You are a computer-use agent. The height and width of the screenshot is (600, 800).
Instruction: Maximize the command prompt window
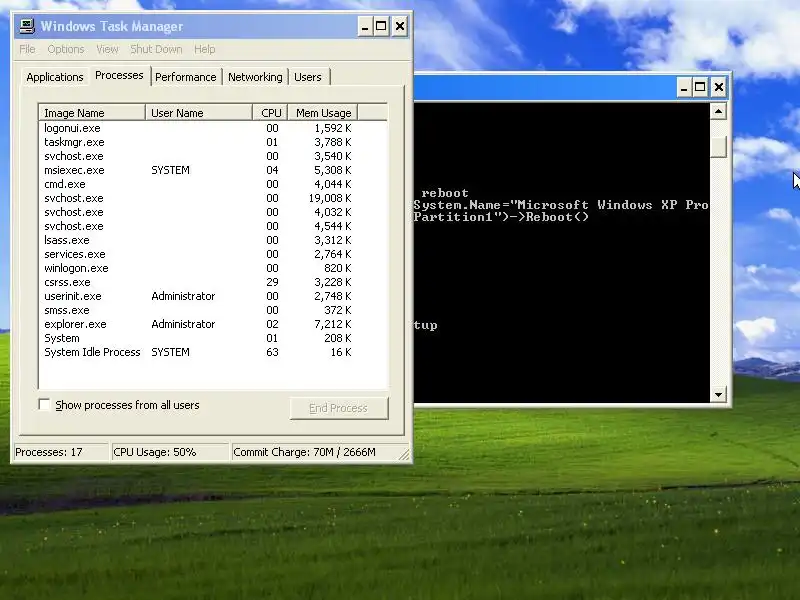(700, 88)
